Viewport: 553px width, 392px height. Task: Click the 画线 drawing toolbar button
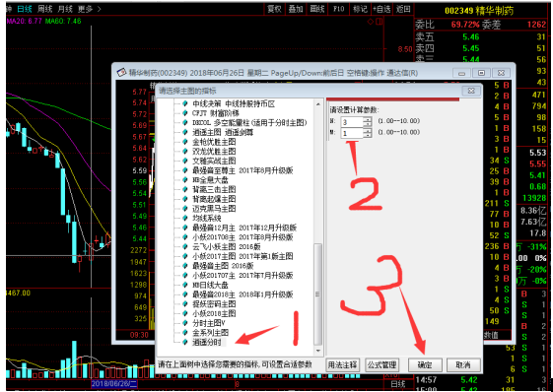(x=317, y=9)
